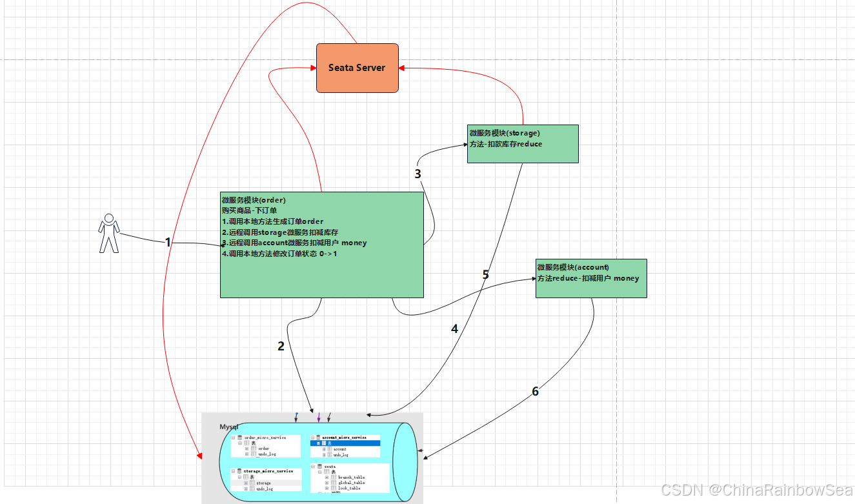Collapse the account_micro_service database node
The height and width of the screenshot is (504, 855).
312,438
